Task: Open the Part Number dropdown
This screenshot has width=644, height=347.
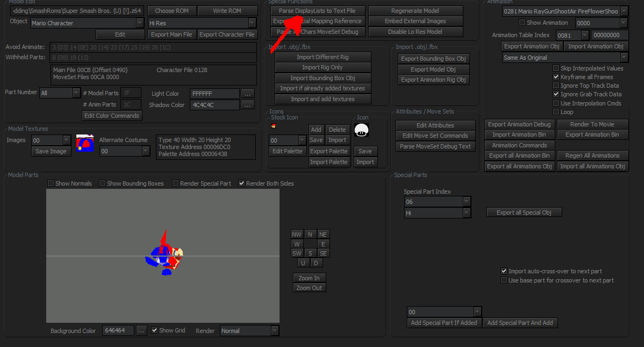Action: pyautogui.click(x=76, y=93)
